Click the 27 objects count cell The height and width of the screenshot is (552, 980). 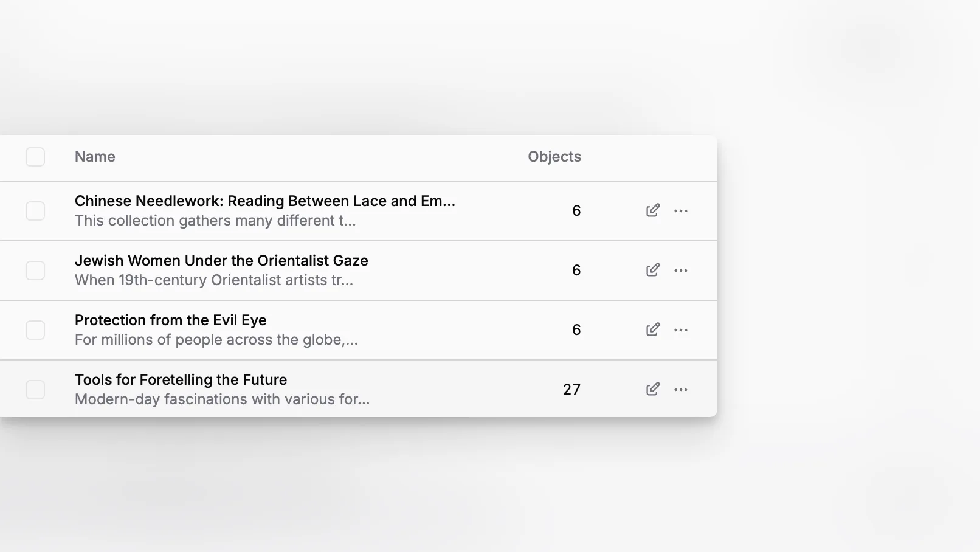571,390
